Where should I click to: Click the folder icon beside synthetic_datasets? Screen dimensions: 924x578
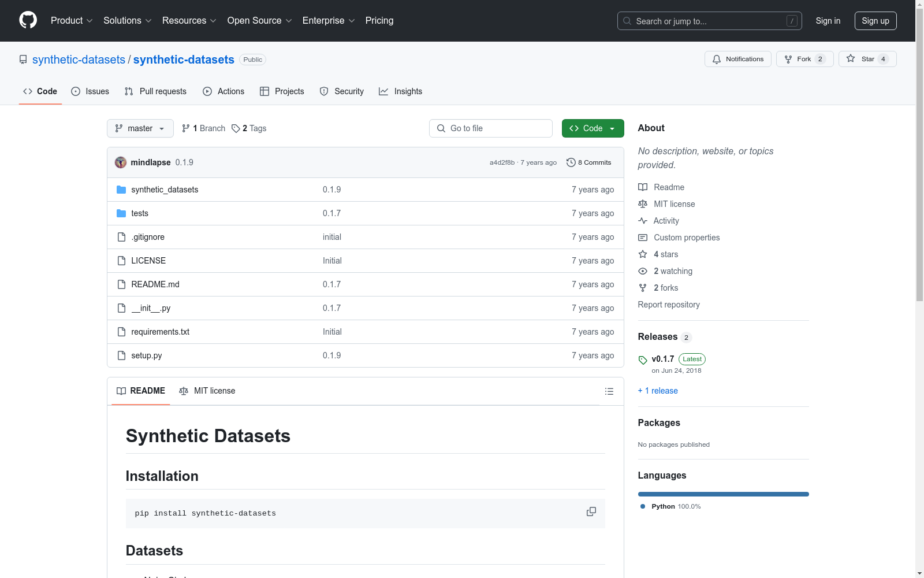tap(121, 190)
